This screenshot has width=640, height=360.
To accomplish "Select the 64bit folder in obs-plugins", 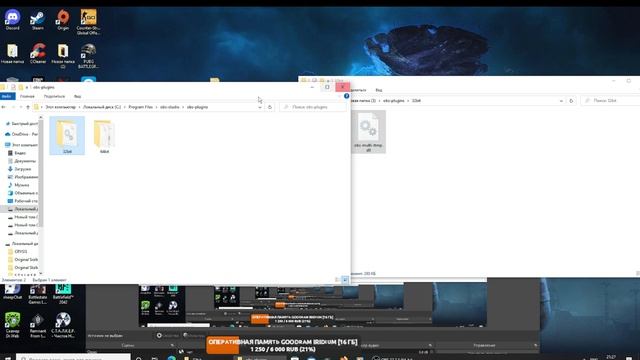I will click(x=104, y=136).
